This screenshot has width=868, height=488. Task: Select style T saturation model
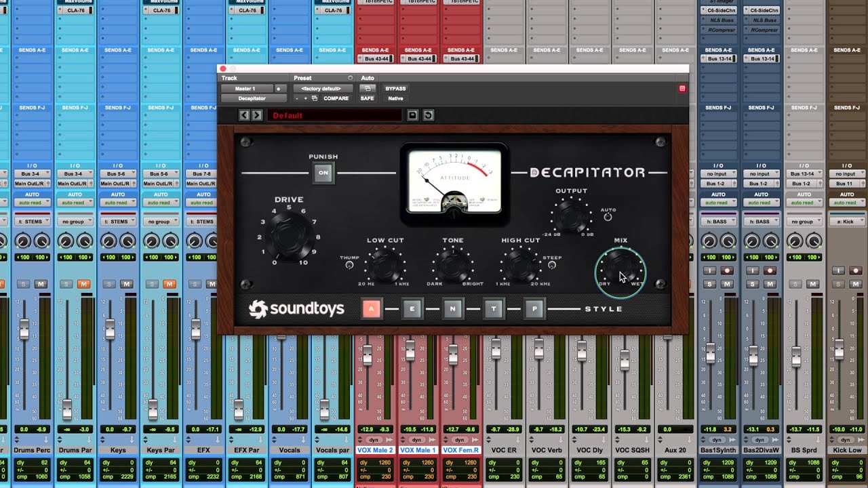[493, 309]
